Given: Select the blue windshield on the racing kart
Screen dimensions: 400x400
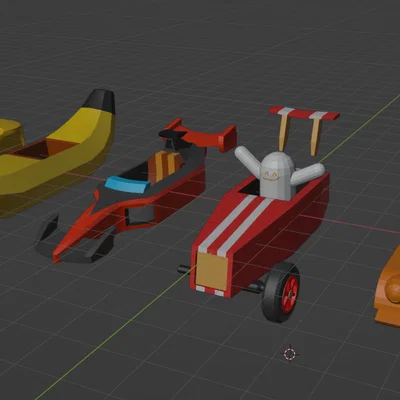Looking at the screenshot, I should pyautogui.click(x=128, y=184).
